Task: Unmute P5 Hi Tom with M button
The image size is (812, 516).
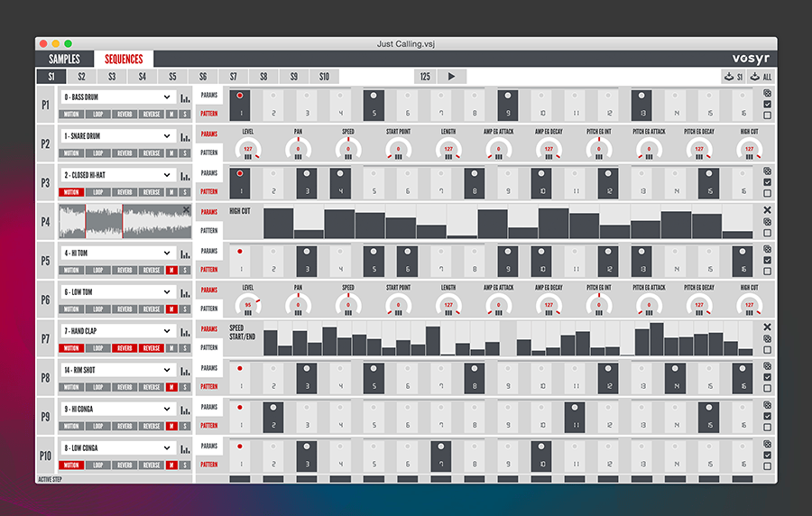Action: point(171,270)
